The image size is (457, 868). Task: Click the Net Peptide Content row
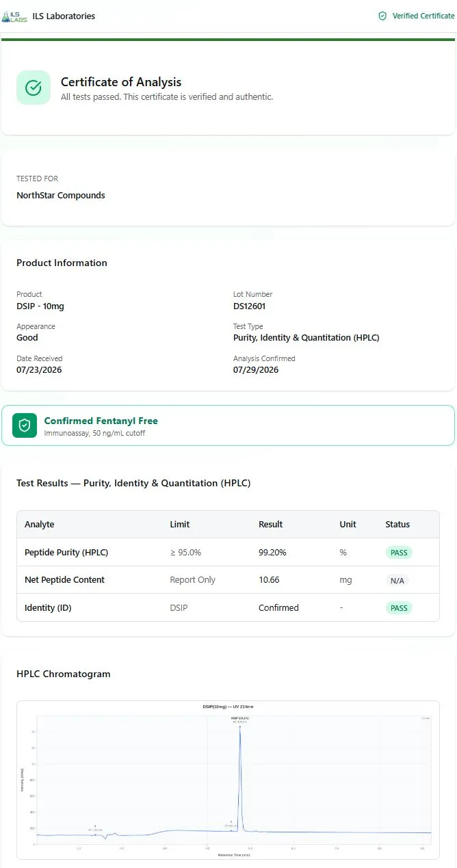(x=228, y=580)
